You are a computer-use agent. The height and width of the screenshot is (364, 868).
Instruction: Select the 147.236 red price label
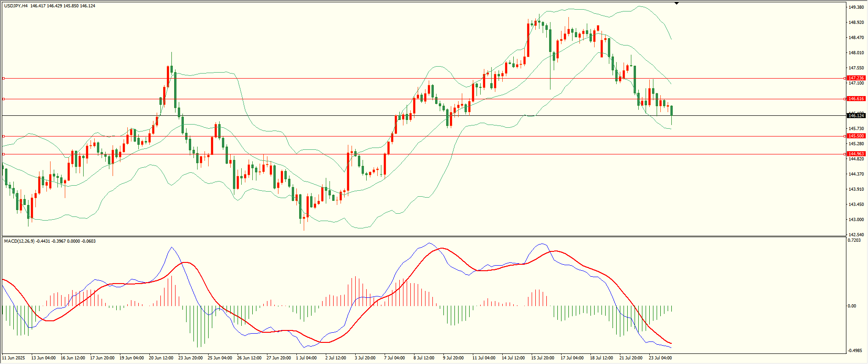tap(856, 78)
